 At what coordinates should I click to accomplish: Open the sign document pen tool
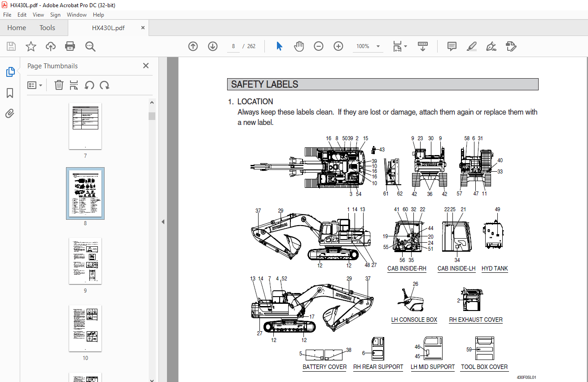(x=491, y=46)
